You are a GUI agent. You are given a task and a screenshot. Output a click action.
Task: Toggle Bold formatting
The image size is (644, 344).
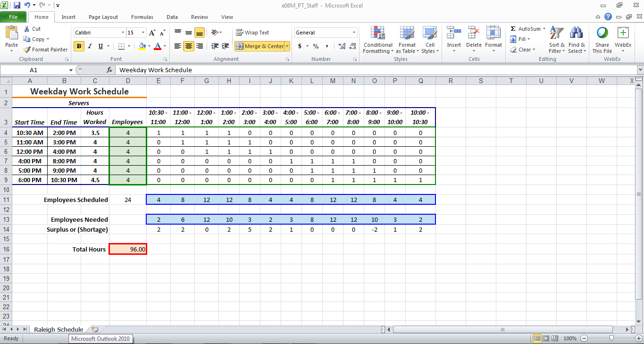coord(79,46)
